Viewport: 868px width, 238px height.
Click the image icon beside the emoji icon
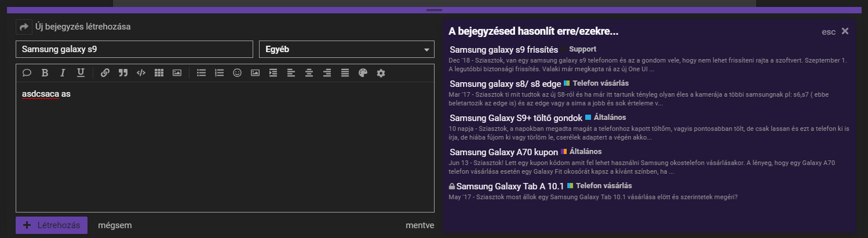[x=255, y=73]
